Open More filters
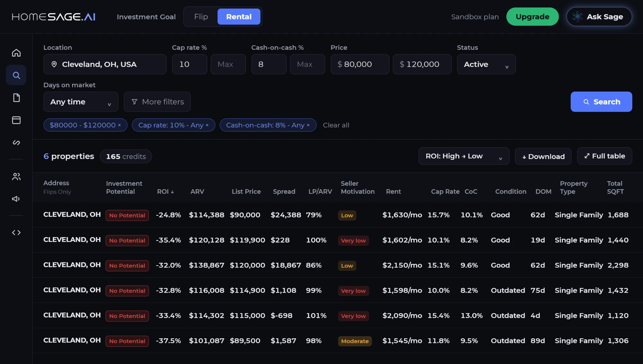Screen dimensions: 643x364 click(157, 102)
